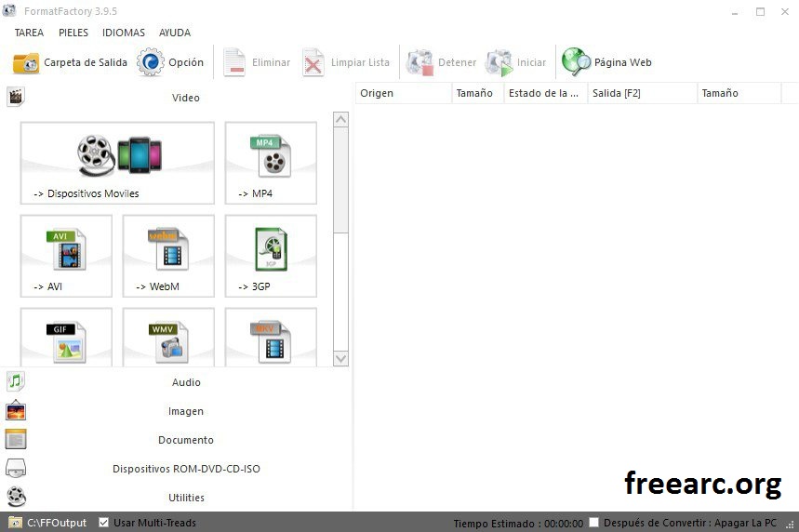Click the scroll up arrow in format list

(x=340, y=120)
